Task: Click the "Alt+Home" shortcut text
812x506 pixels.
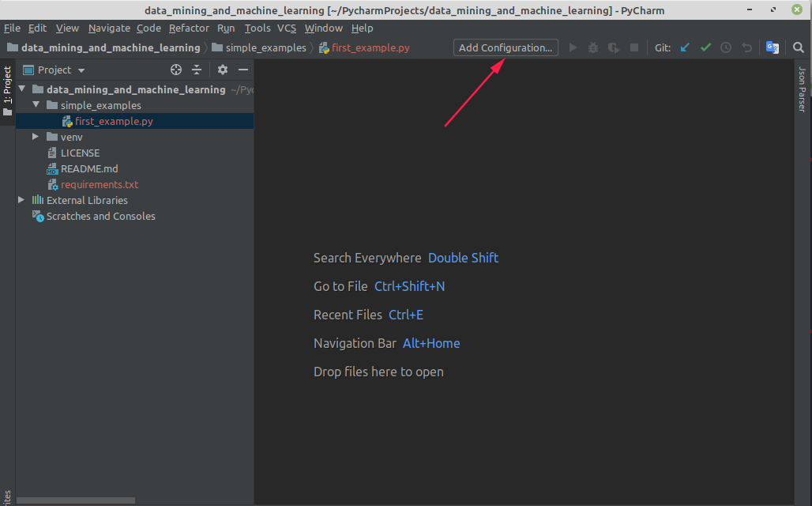Action: click(x=431, y=344)
